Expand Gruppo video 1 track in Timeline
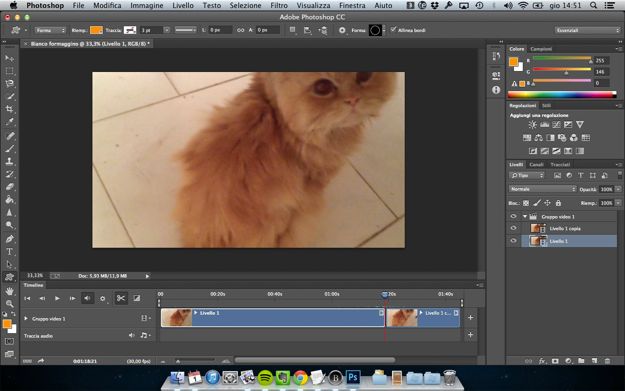 (26, 318)
